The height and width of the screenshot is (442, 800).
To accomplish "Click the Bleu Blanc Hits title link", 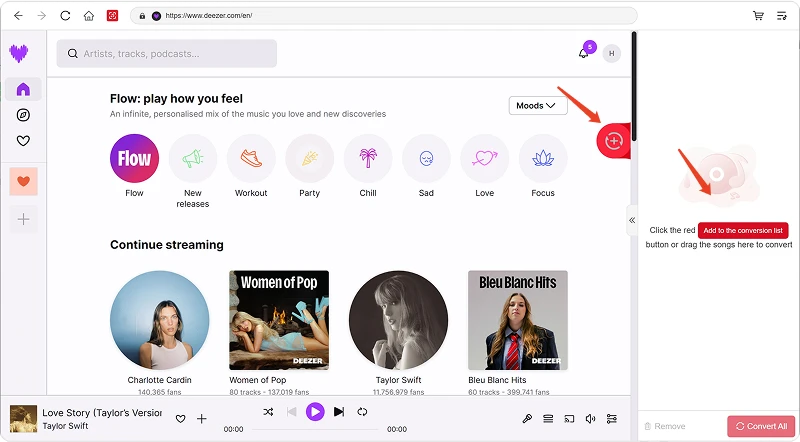I will point(497,380).
